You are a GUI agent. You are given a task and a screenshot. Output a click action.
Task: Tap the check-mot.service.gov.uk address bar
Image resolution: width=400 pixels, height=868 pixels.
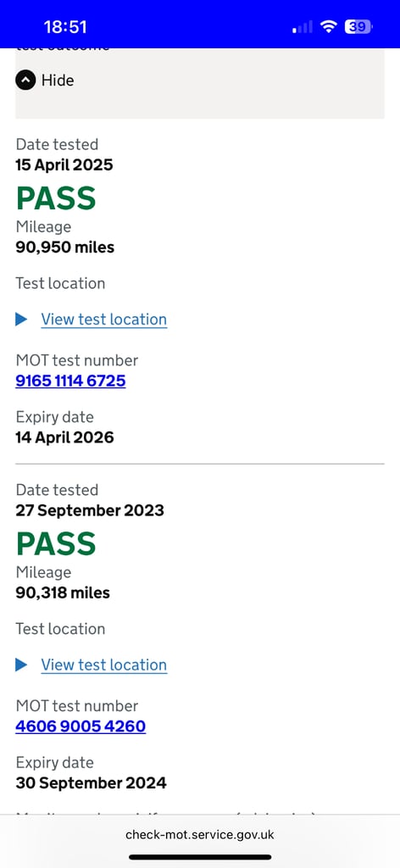tap(200, 834)
